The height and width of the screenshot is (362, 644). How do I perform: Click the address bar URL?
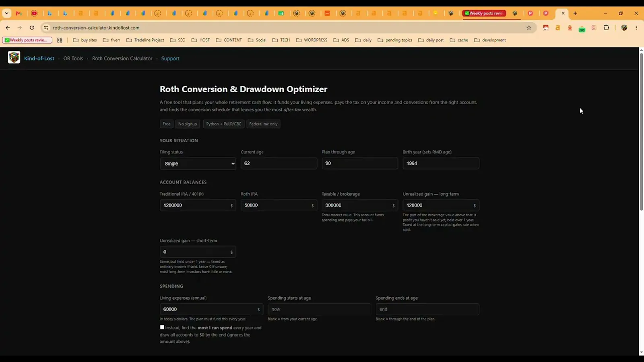tap(96, 28)
